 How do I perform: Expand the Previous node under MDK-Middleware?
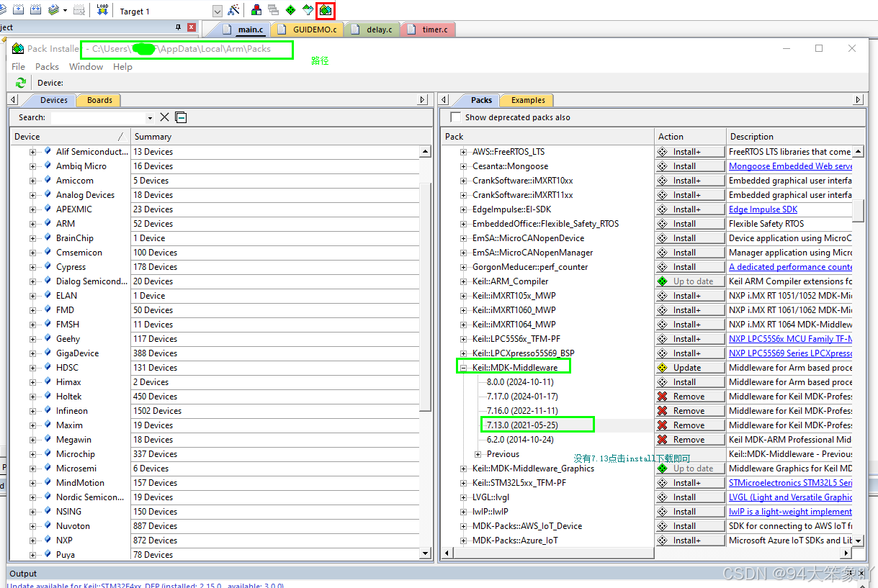[x=478, y=454]
